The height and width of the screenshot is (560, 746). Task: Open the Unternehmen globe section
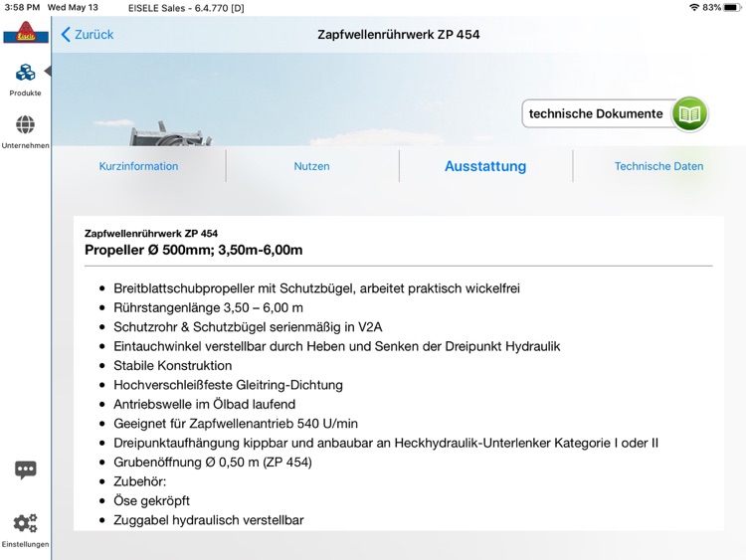coord(25,131)
